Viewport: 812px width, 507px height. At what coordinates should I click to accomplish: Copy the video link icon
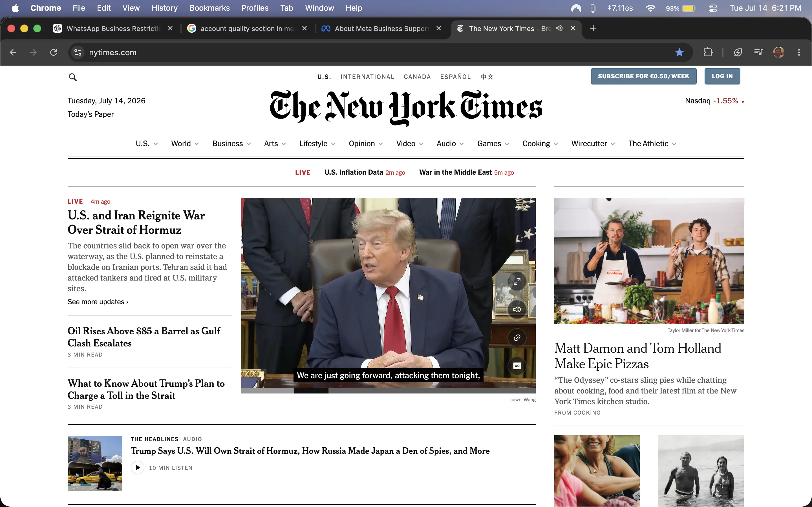point(517,338)
